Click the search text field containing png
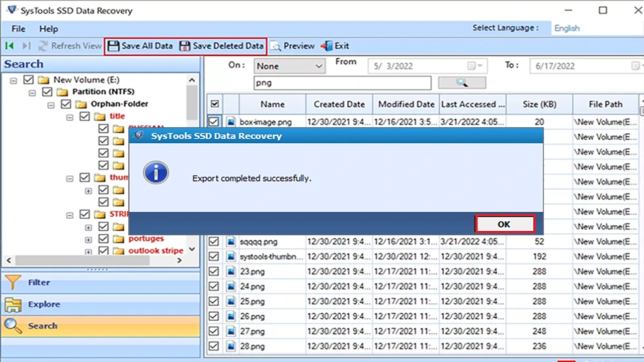Image resolution: width=644 pixels, height=362 pixels. 343,83
